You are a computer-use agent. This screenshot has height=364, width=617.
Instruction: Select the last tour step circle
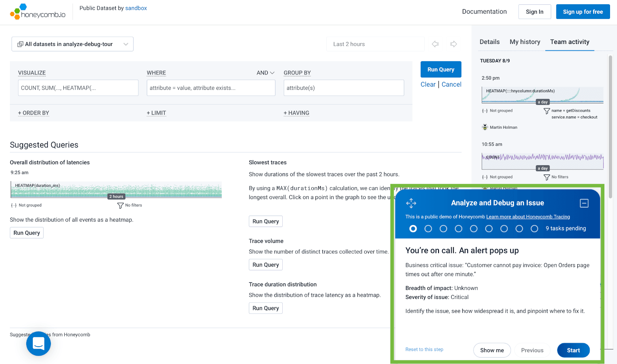[534, 229]
